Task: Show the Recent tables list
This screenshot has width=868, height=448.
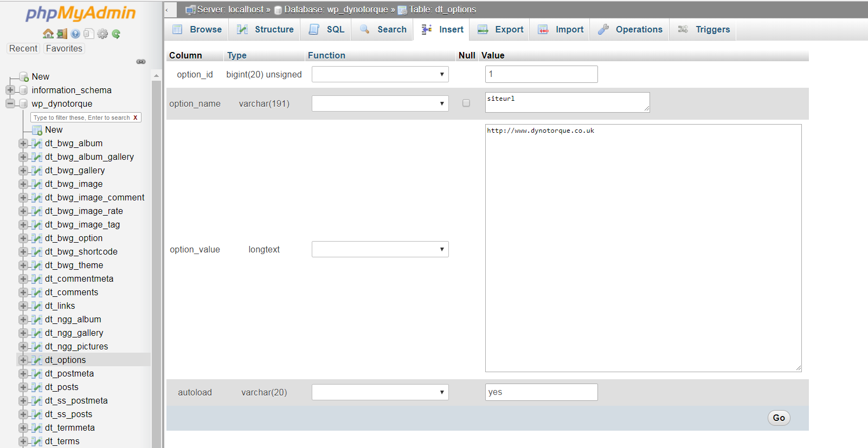Action: pyautogui.click(x=23, y=48)
